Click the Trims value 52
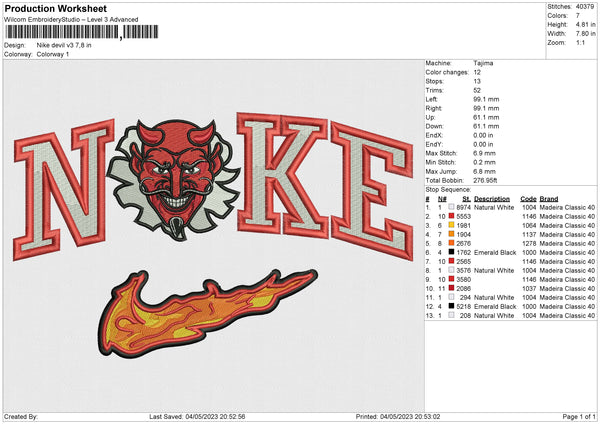The height and width of the screenshot is (424, 600). [x=477, y=90]
